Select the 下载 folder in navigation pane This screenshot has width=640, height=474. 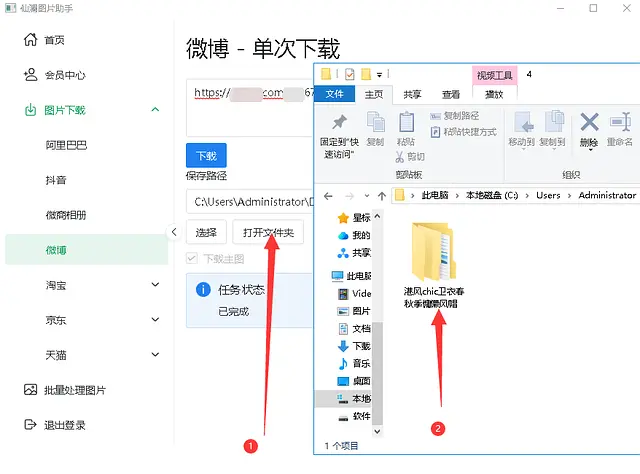point(353,346)
